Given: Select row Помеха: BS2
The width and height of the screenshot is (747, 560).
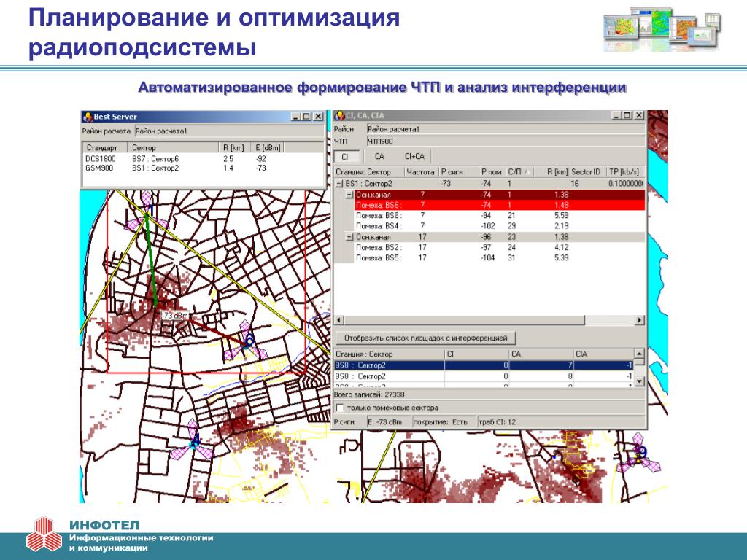Looking at the screenshot, I should tap(499, 248).
